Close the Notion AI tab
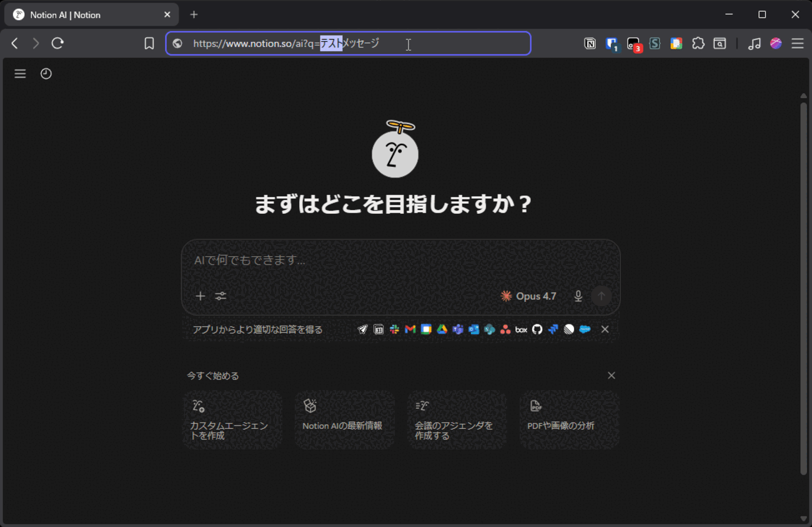 pyautogui.click(x=167, y=14)
